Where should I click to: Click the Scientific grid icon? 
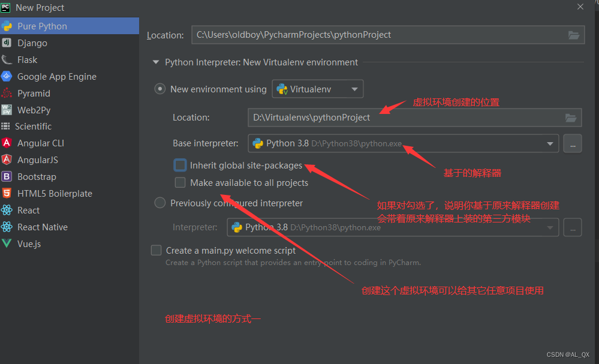click(6, 126)
